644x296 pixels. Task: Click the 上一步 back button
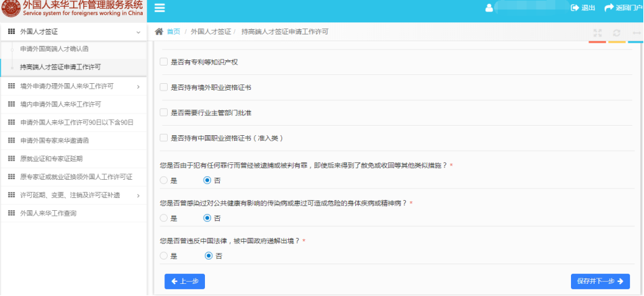(185, 281)
